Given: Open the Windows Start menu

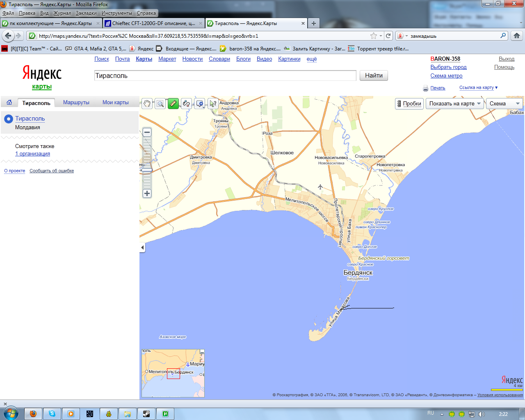Looking at the screenshot, I should 10,413.
